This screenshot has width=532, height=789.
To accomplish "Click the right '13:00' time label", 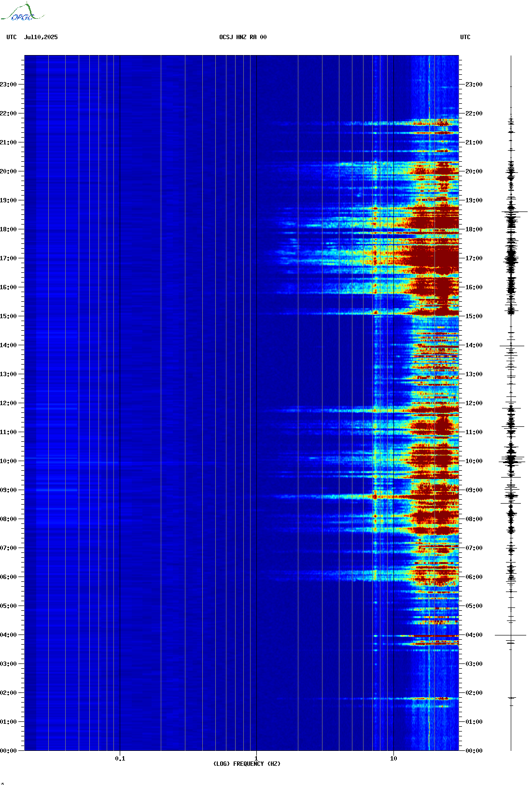I will point(474,374).
